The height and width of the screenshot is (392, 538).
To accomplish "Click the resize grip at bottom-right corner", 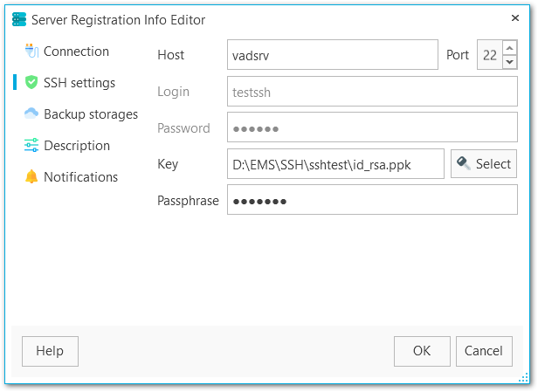I will pyautogui.click(x=524, y=379).
